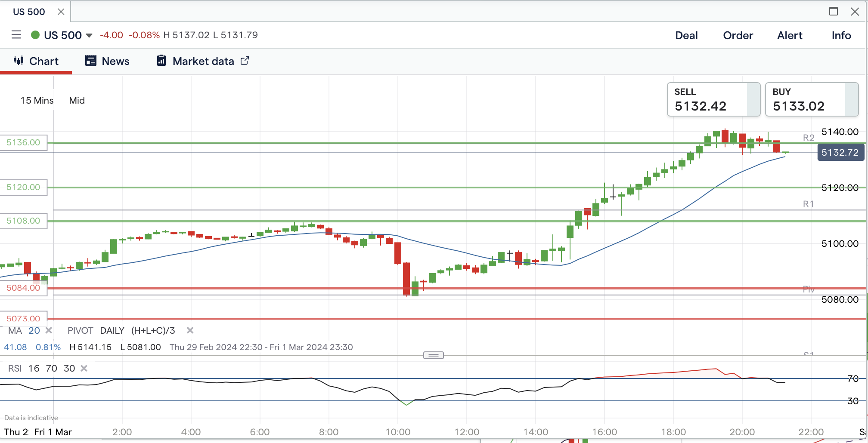This screenshot has height=443, width=868.
Task: Click the 20:00 time axis label
Action: pyautogui.click(x=742, y=432)
